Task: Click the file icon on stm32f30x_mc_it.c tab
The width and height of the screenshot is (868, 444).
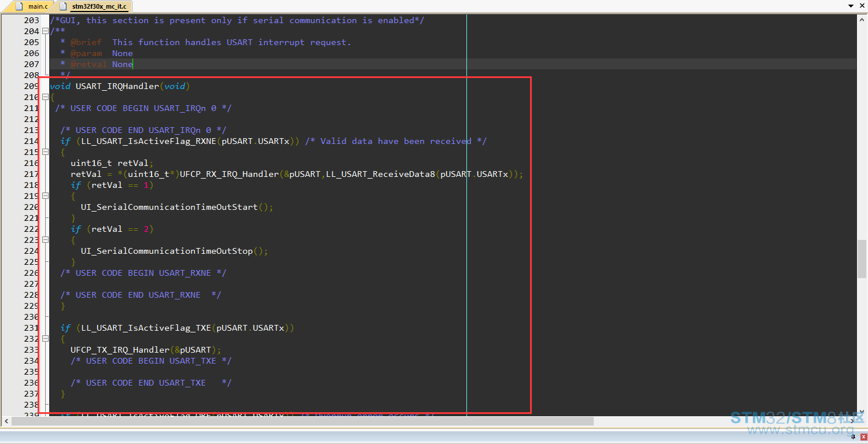Action: coord(63,6)
